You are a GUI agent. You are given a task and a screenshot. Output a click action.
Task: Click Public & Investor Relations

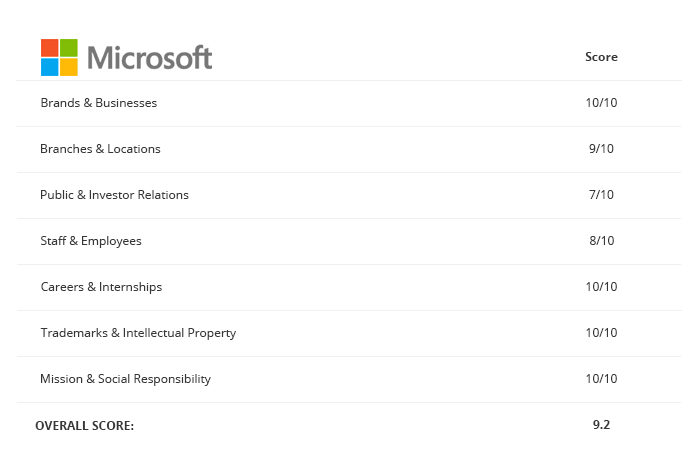(114, 195)
